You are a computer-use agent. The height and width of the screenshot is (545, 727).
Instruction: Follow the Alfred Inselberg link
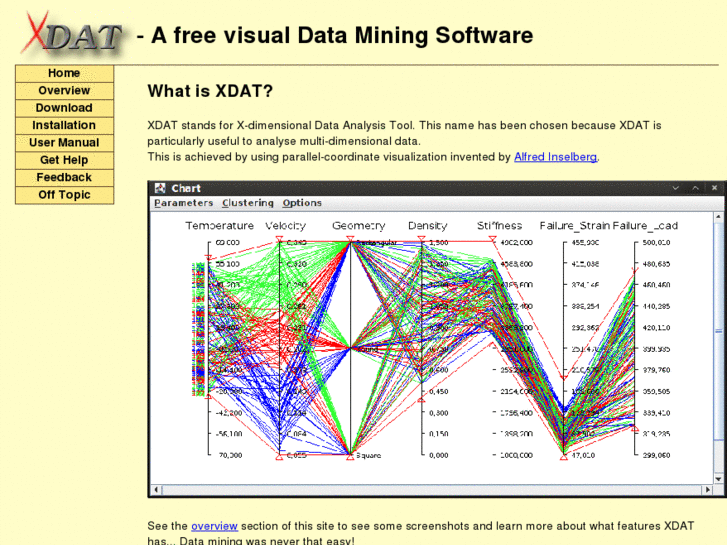(x=555, y=157)
